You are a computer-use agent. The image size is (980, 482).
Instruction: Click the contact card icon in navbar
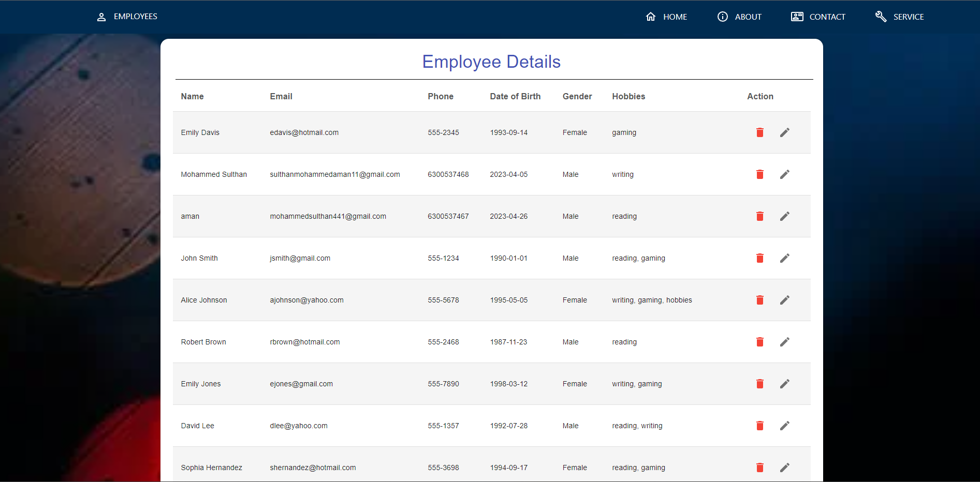click(x=796, y=16)
